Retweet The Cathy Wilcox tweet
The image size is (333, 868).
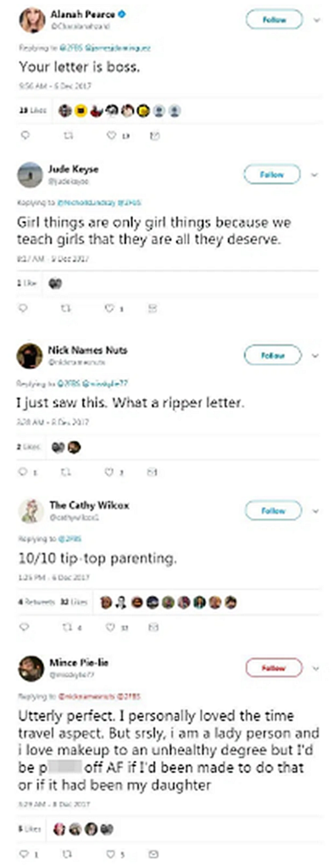(63, 627)
